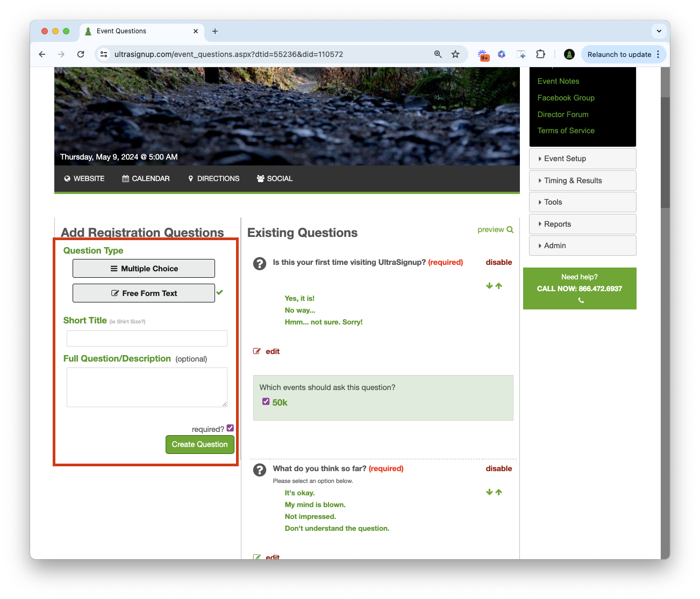Open the Extensions puzzle-piece menu

540,54
